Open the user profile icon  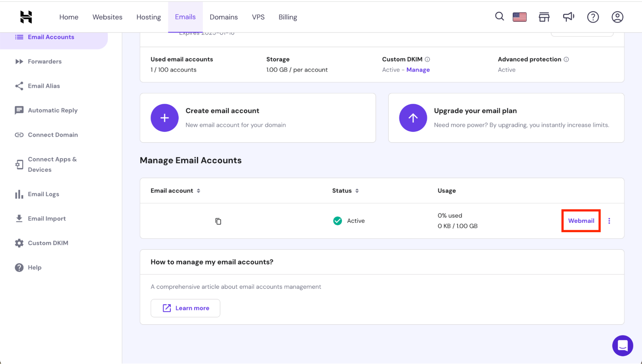pos(617,17)
